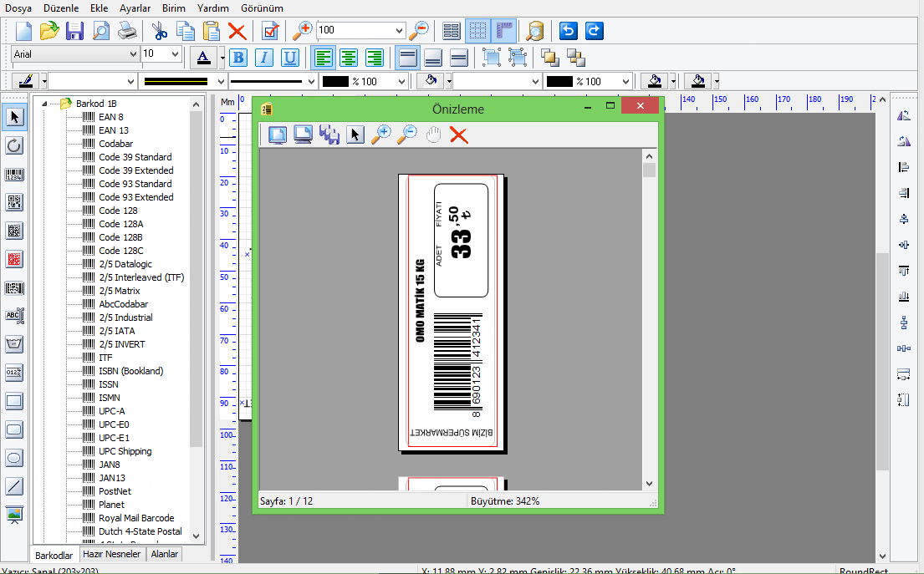This screenshot has width=924, height=574.
Task: Click the second black color swatch
Action: point(559,81)
